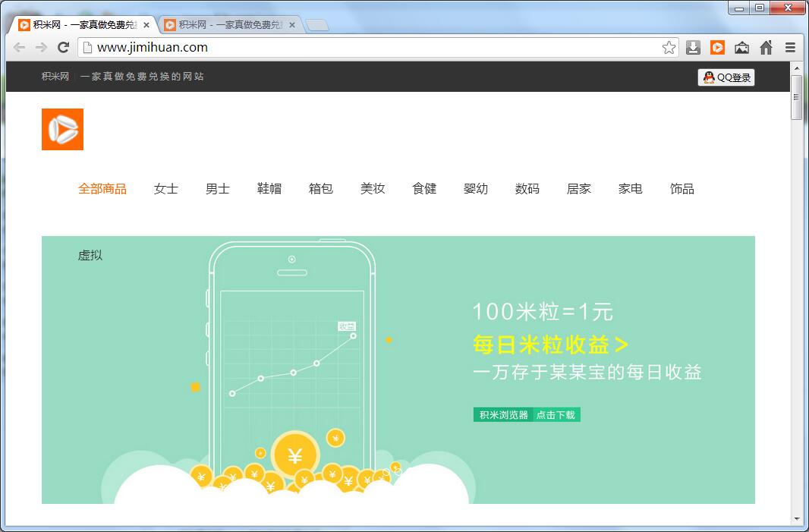
Task: Open the 女士 category in the navigation
Action: tap(165, 189)
